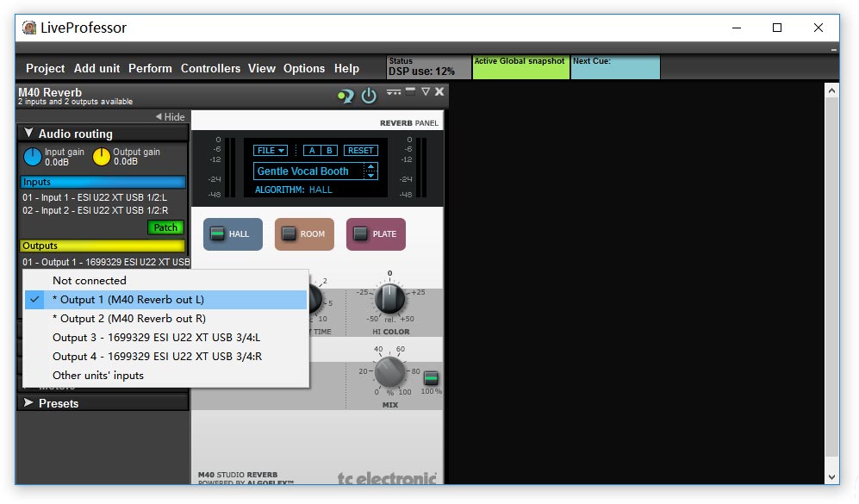The image size is (859, 504).
Task: Select * Output 2 (M40 Reverb out R)
Action: coord(166,318)
